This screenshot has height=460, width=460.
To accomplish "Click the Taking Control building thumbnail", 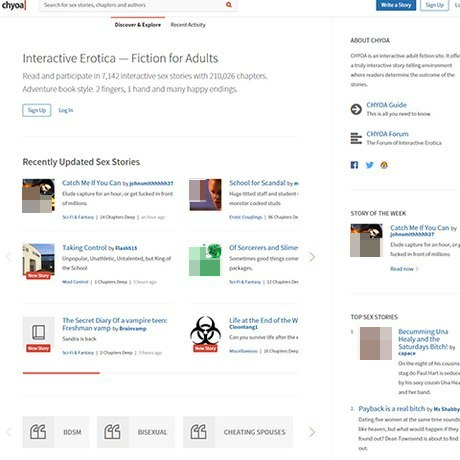I will pyautogui.click(x=38, y=260).
